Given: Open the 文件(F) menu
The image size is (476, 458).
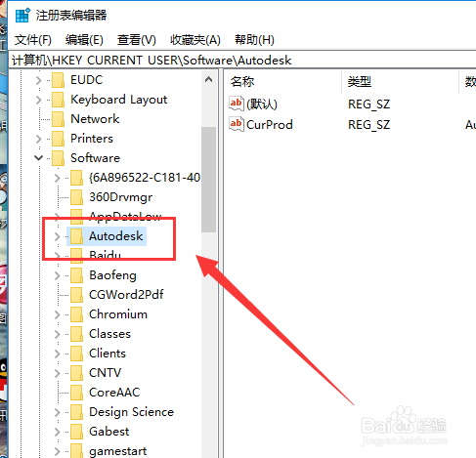Looking at the screenshot, I should tap(33, 40).
